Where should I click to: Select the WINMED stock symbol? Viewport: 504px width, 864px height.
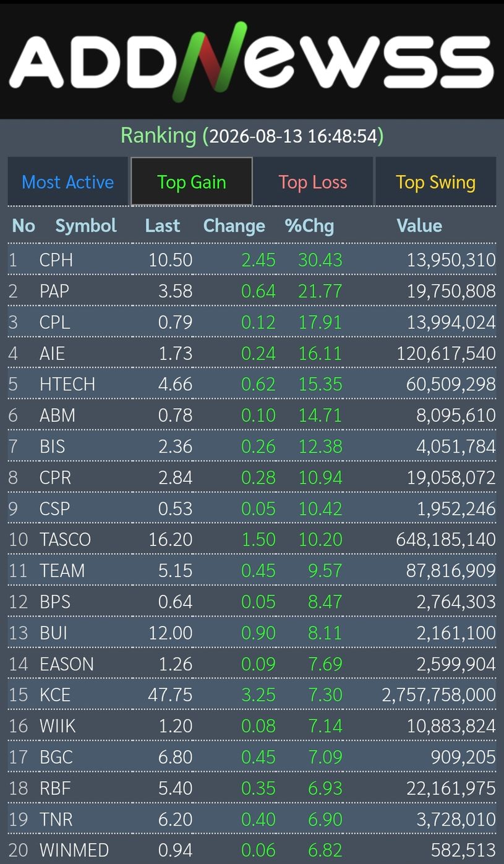(x=74, y=850)
